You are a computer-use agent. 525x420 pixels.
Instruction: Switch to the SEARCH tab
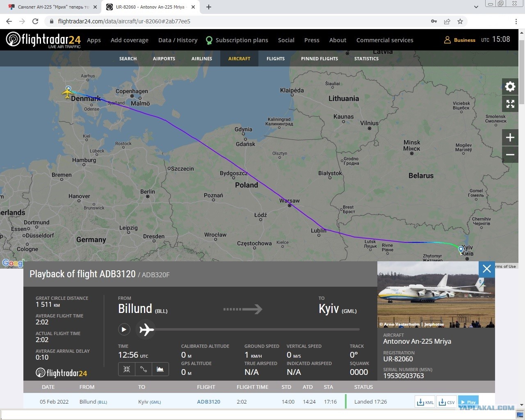coord(128,59)
